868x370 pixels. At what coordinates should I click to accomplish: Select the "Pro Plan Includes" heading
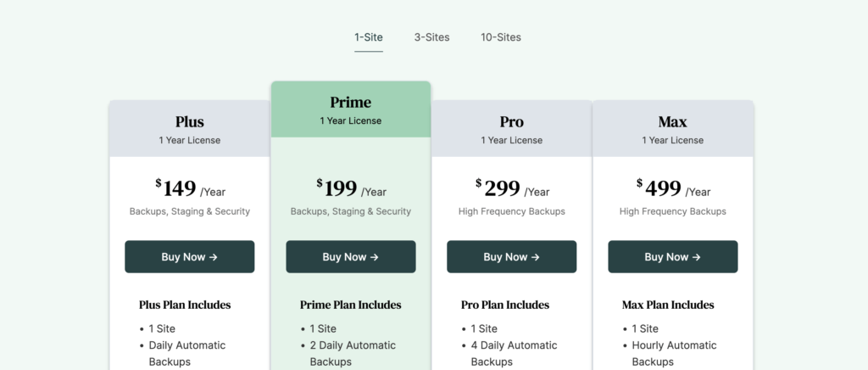pyautogui.click(x=505, y=305)
